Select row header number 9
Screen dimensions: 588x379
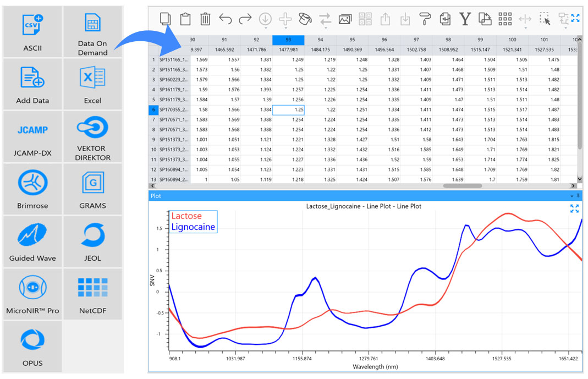coord(153,140)
